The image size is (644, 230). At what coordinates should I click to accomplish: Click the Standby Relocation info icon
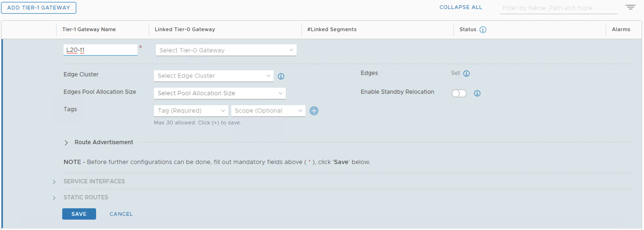477,93
